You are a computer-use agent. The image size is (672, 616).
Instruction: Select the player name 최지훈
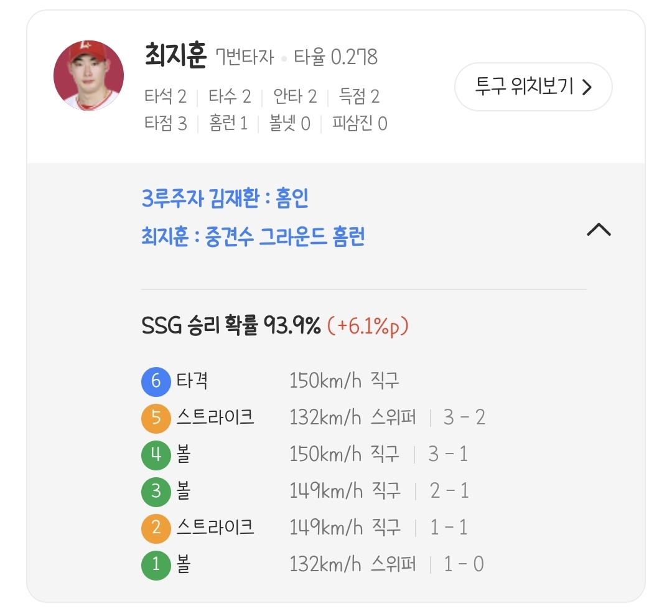pyautogui.click(x=175, y=56)
